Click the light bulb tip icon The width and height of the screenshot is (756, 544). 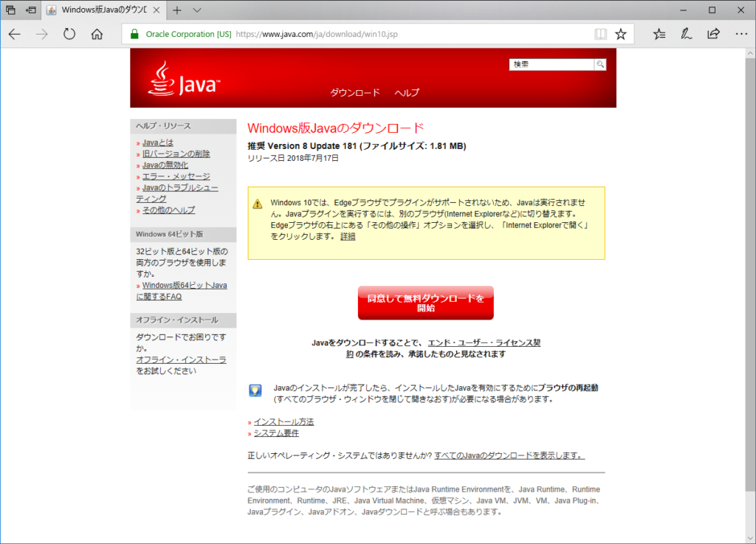click(255, 390)
